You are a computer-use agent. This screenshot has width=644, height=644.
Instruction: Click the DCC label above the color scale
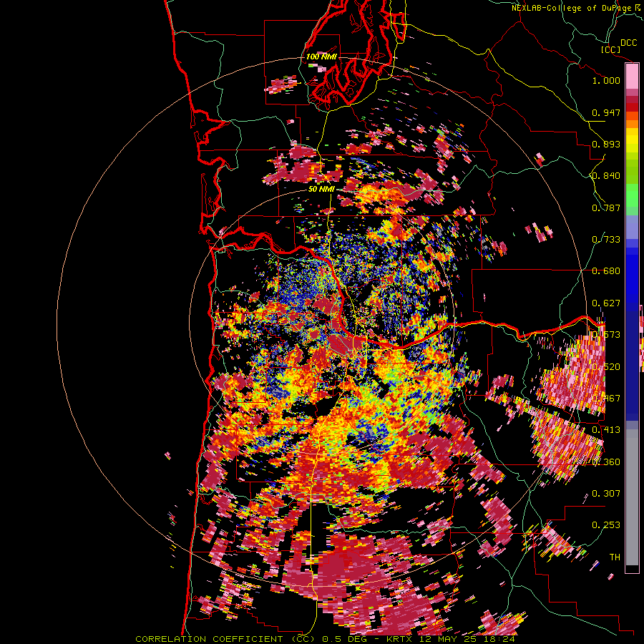tap(629, 43)
